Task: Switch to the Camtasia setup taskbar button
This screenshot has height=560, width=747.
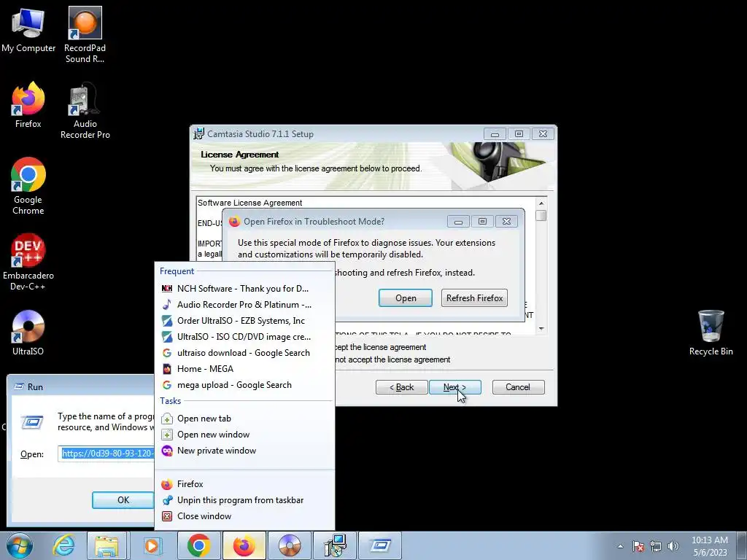Action: tap(334, 545)
